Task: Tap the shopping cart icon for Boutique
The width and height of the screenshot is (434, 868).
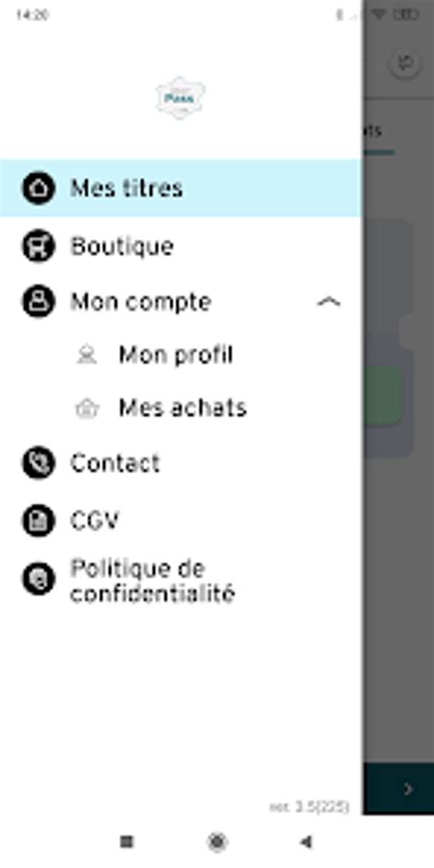Action: point(38,245)
